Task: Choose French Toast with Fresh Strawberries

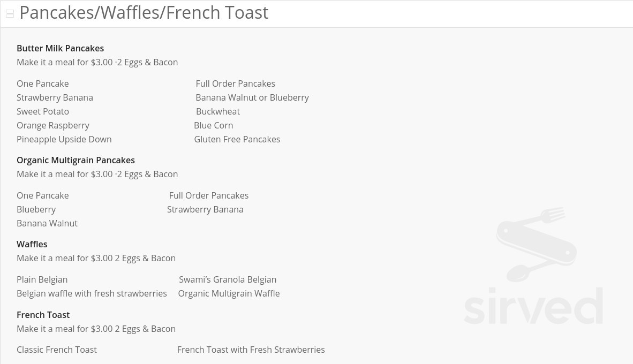Action: pyautogui.click(x=251, y=350)
